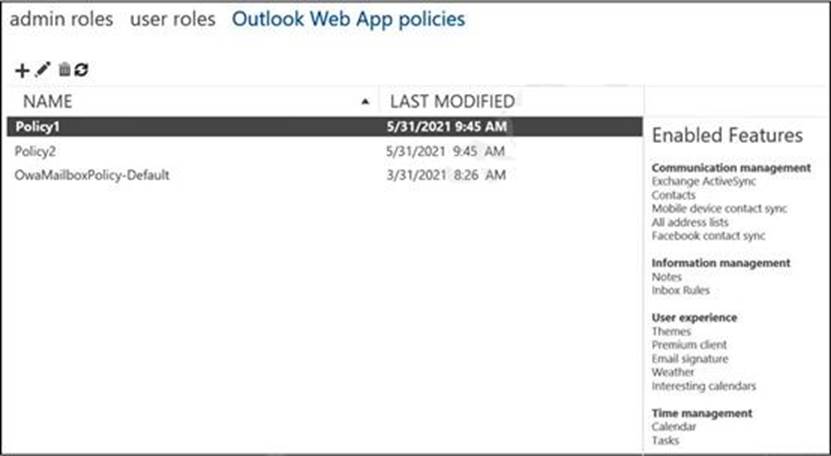Click Themes under User experience
The width and height of the screenshot is (831, 456).
point(670,331)
